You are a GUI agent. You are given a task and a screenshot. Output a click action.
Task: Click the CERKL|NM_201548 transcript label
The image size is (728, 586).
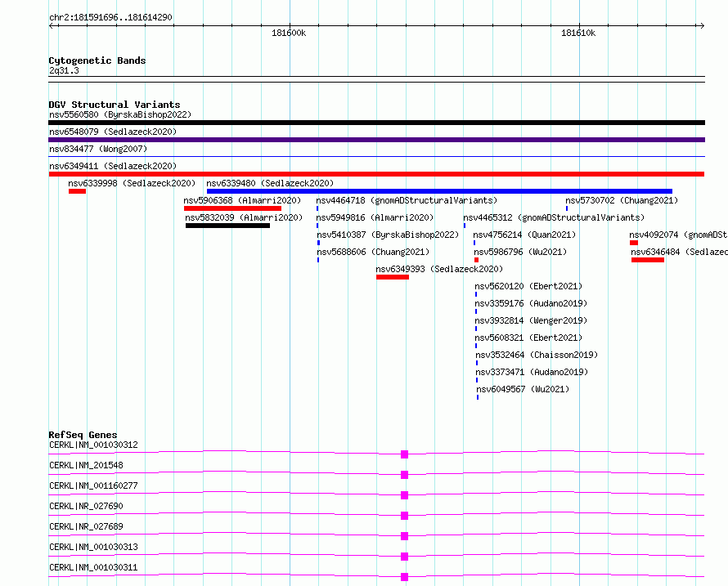(86, 465)
